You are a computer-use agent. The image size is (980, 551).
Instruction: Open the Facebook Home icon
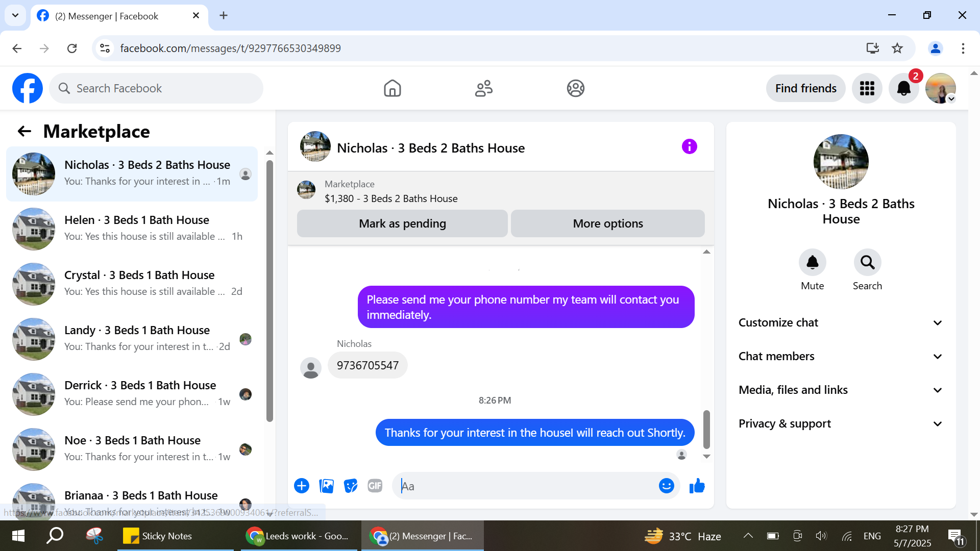[392, 88]
